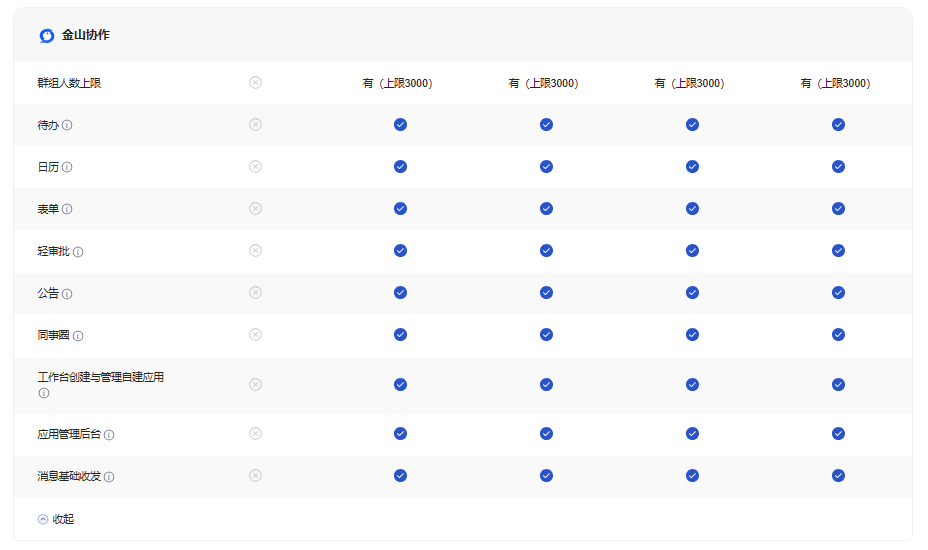
Task: Click the gray X icon in 消息基础收发 row
Action: pyautogui.click(x=255, y=475)
